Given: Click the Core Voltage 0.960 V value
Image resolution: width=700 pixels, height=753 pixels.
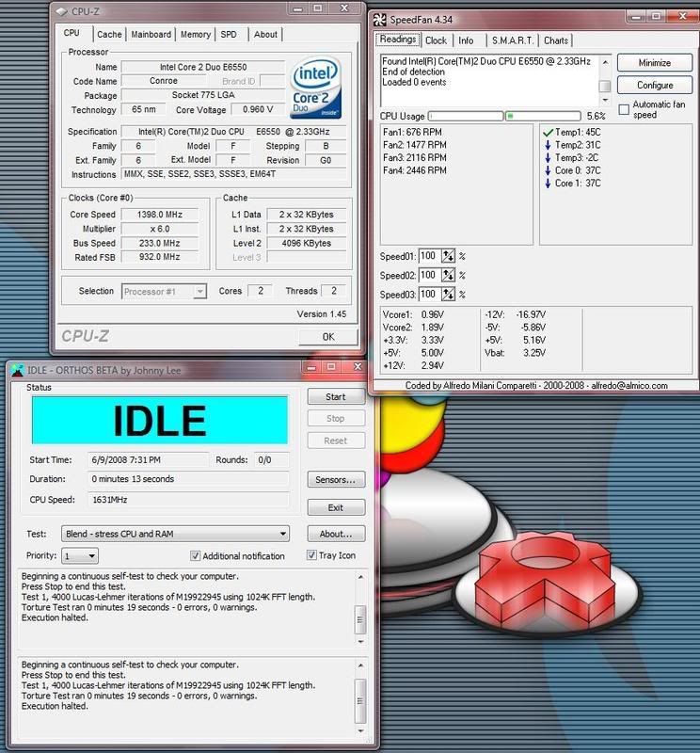Looking at the screenshot, I should coord(258,109).
